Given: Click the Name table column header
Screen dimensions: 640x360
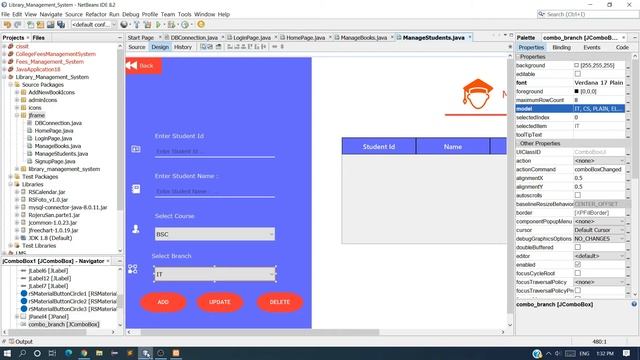Looking at the screenshot, I should (x=453, y=147).
